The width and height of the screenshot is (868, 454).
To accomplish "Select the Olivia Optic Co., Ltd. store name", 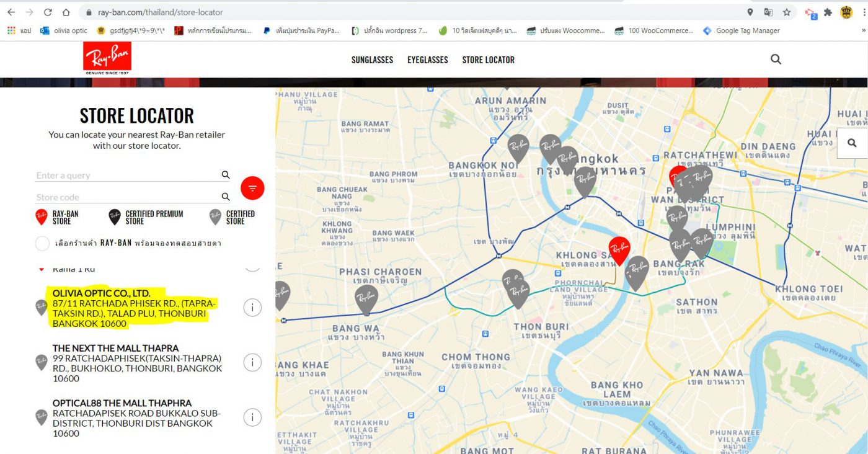I will (101, 293).
